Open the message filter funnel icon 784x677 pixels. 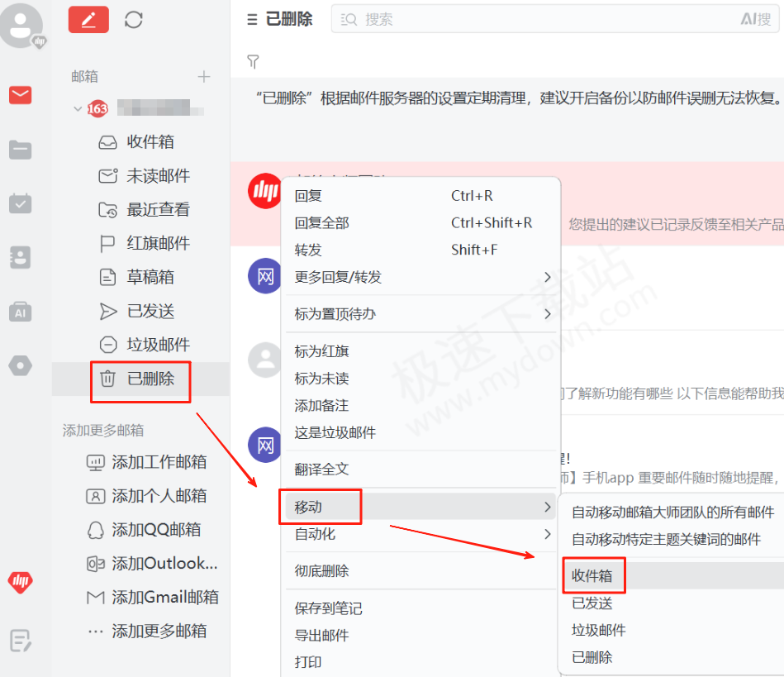point(253,61)
